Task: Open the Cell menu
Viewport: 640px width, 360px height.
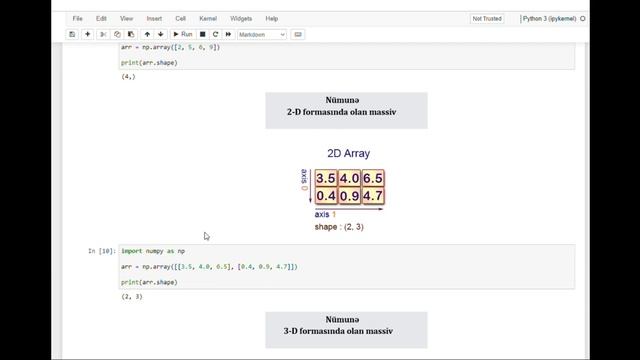Action: coord(180,19)
